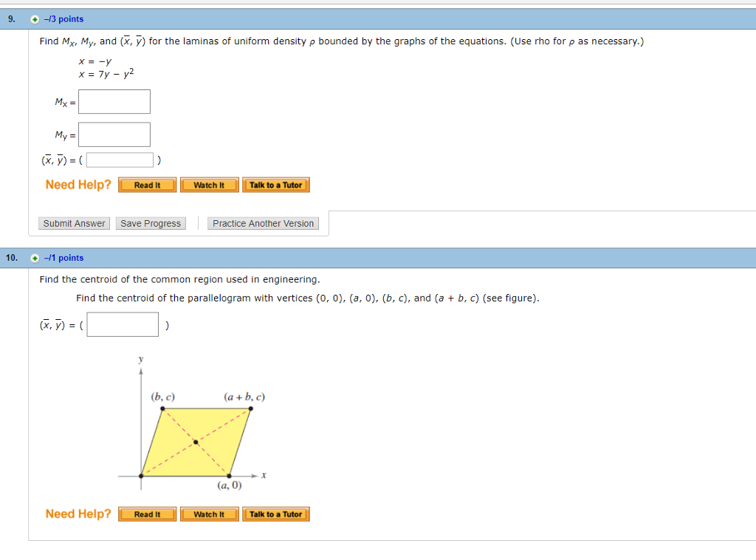This screenshot has height=560, width=756.
Task: Open the Read It help for question 10
Action: click(147, 513)
